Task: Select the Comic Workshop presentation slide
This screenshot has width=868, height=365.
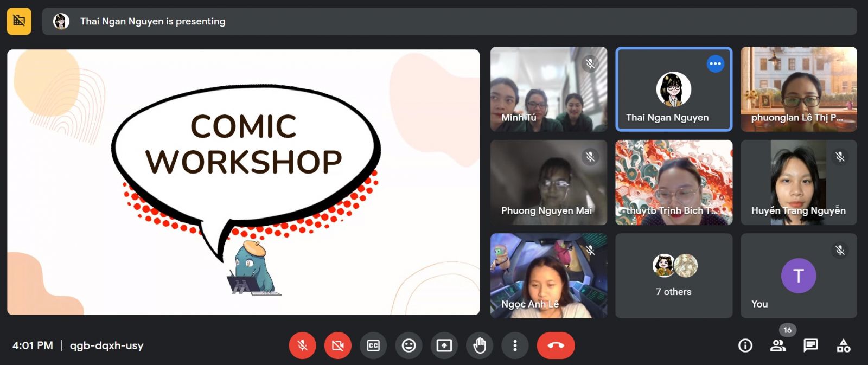Action: (x=243, y=182)
